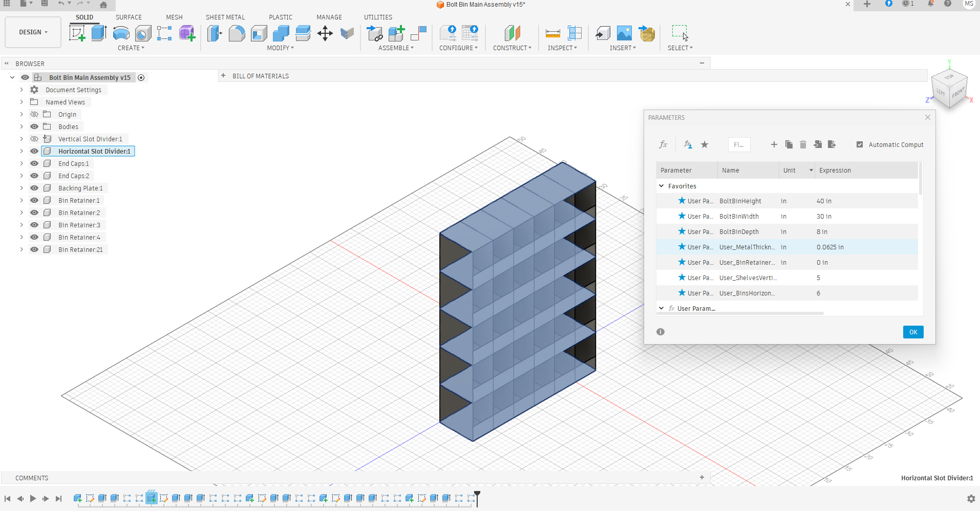Hide the Horizontal Slot Divider:1 component

(34, 151)
